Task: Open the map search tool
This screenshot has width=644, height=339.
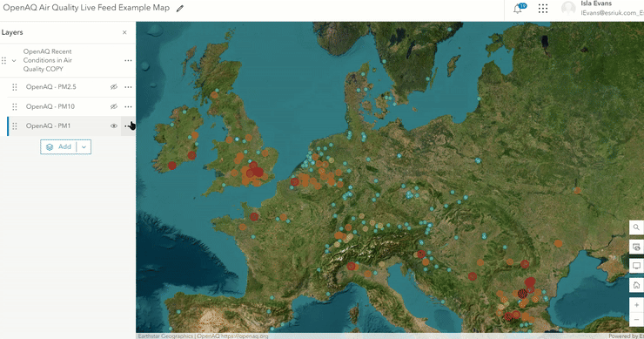Action: tap(636, 227)
